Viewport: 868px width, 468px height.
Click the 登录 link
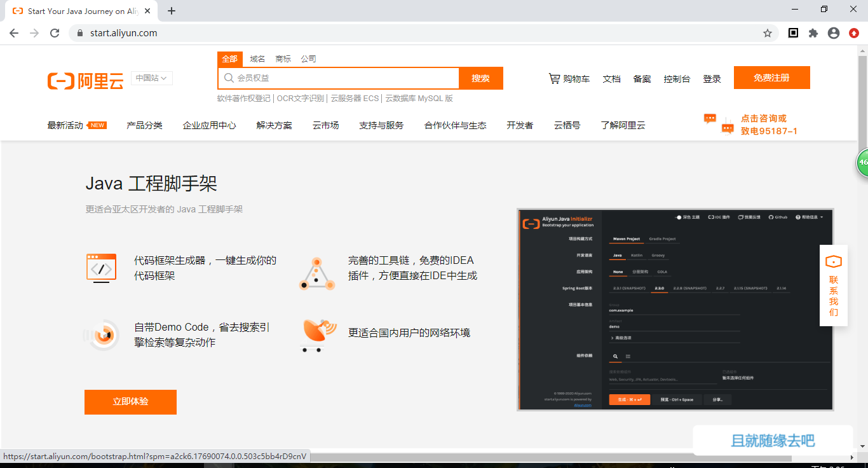[x=712, y=79]
